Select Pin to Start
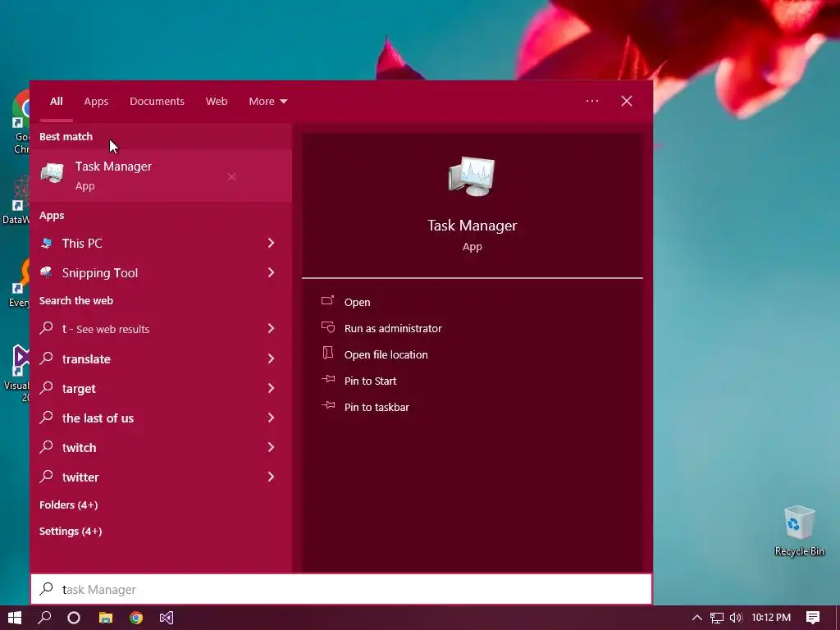Viewport: 840px width, 630px height. pyautogui.click(x=370, y=381)
